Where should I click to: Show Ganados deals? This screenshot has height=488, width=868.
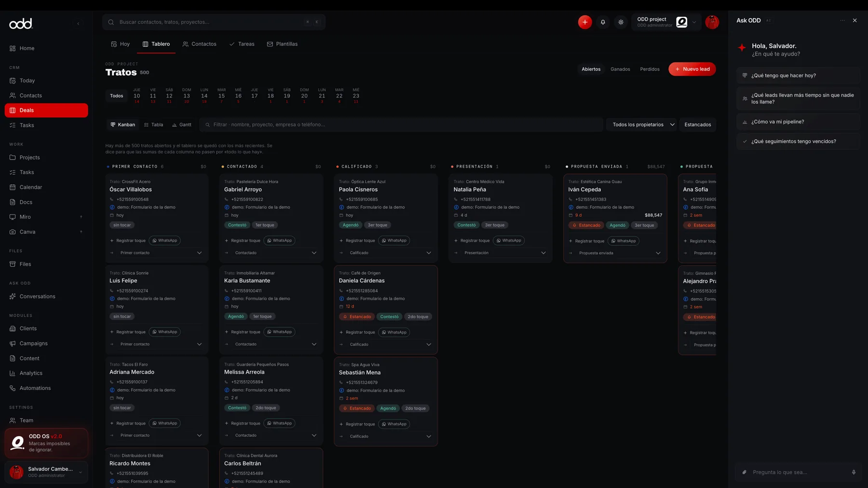(x=620, y=69)
